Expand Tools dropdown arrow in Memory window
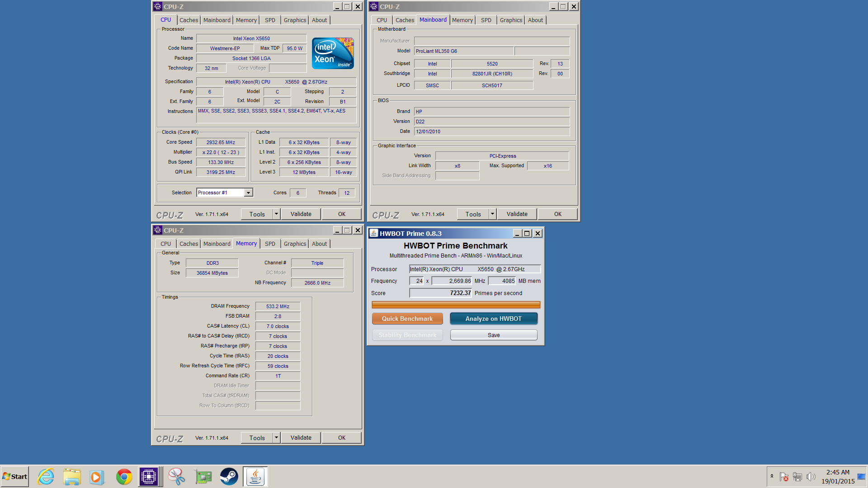 (x=277, y=438)
